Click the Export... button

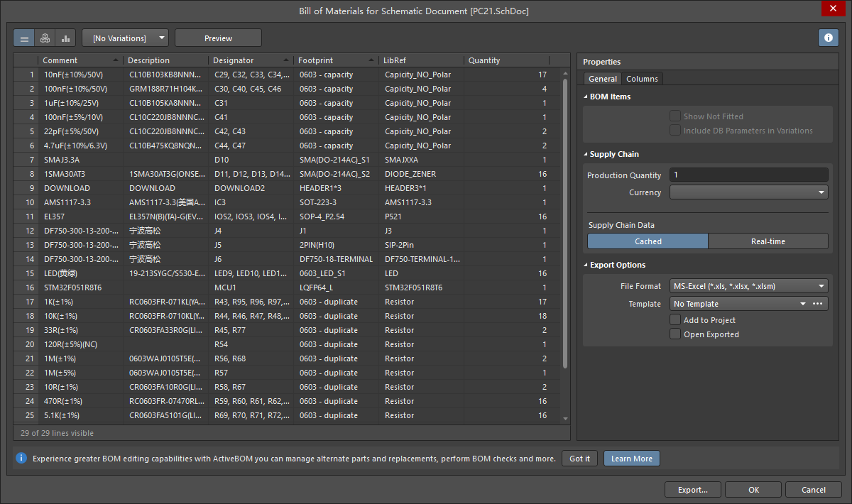point(692,490)
